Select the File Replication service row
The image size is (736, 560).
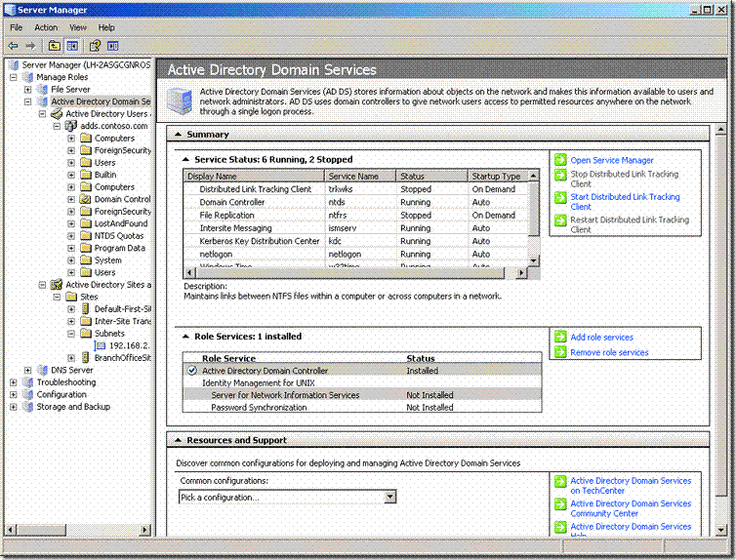355,215
